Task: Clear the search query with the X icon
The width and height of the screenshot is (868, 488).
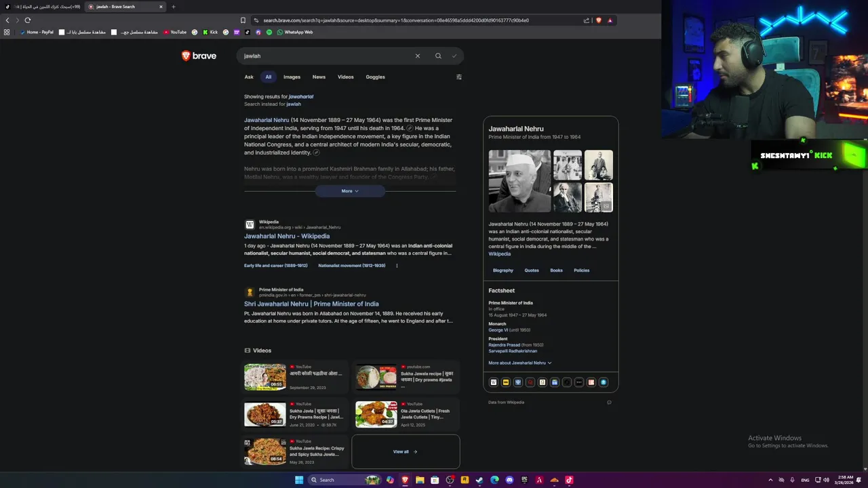Action: point(418,56)
